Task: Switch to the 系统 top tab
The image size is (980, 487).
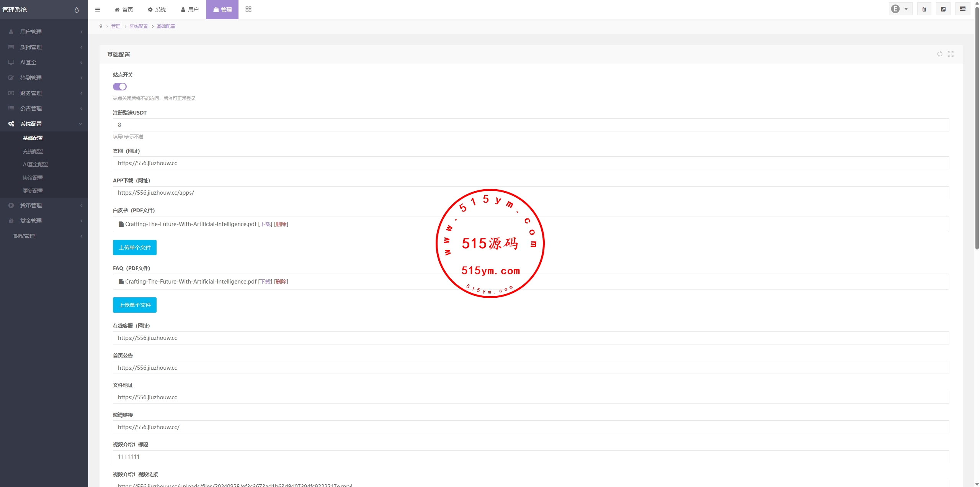Action: pyautogui.click(x=157, y=10)
